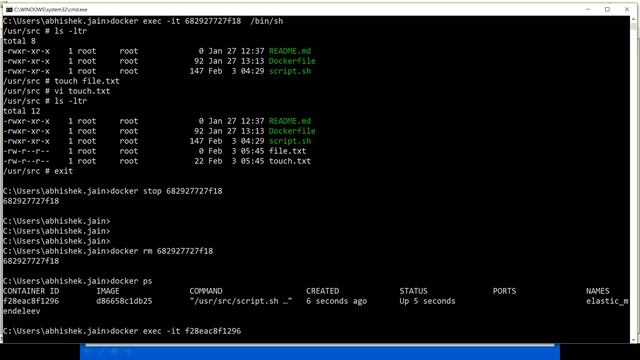Click the '6 seconds ago' value
This screenshot has width=640, height=360.
[336, 301]
